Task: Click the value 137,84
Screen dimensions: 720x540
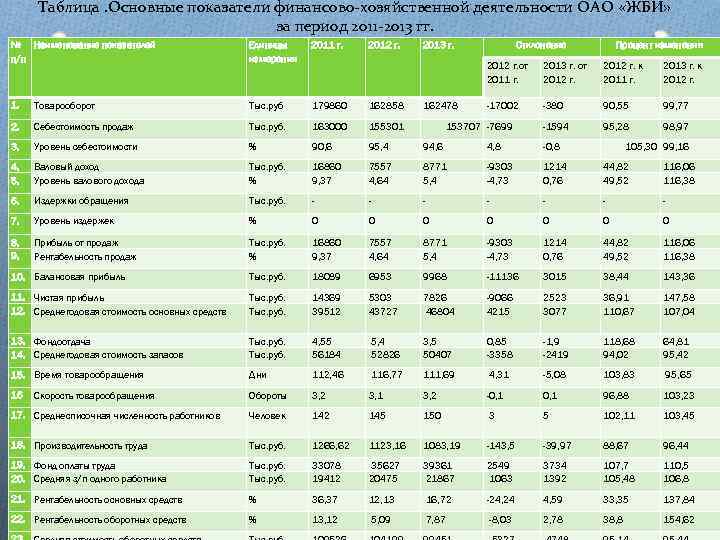Action: 679,500
